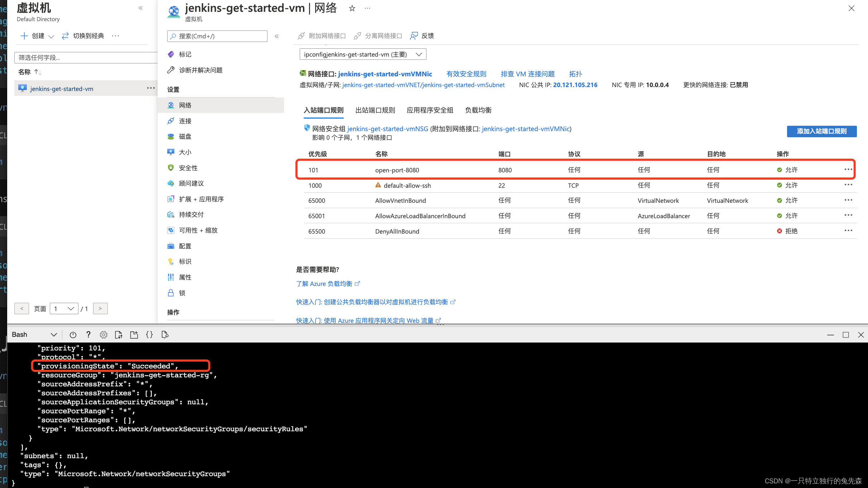The image size is (868, 488).
Task: Open row menu for AllowAzureLoadBalancerInBound rule
Action: click(848, 215)
